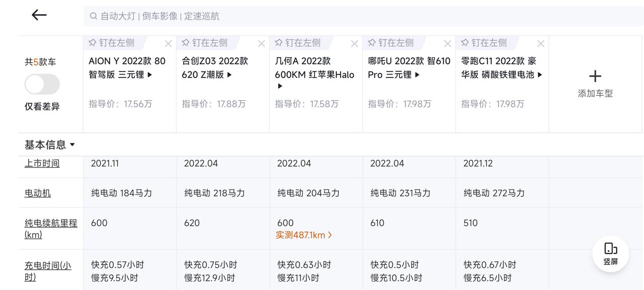This screenshot has width=644, height=290.
Task: Open model picker for 几何A 红苹果Halo
Action: [314, 73]
